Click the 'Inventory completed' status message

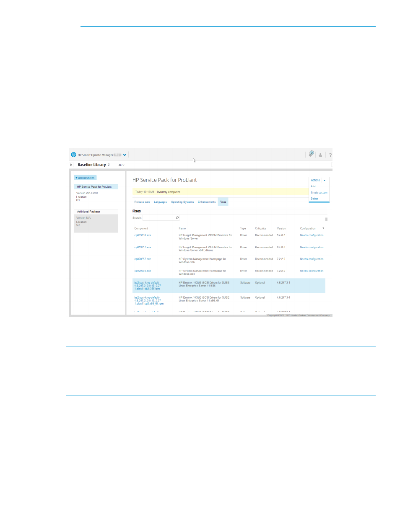pos(169,192)
